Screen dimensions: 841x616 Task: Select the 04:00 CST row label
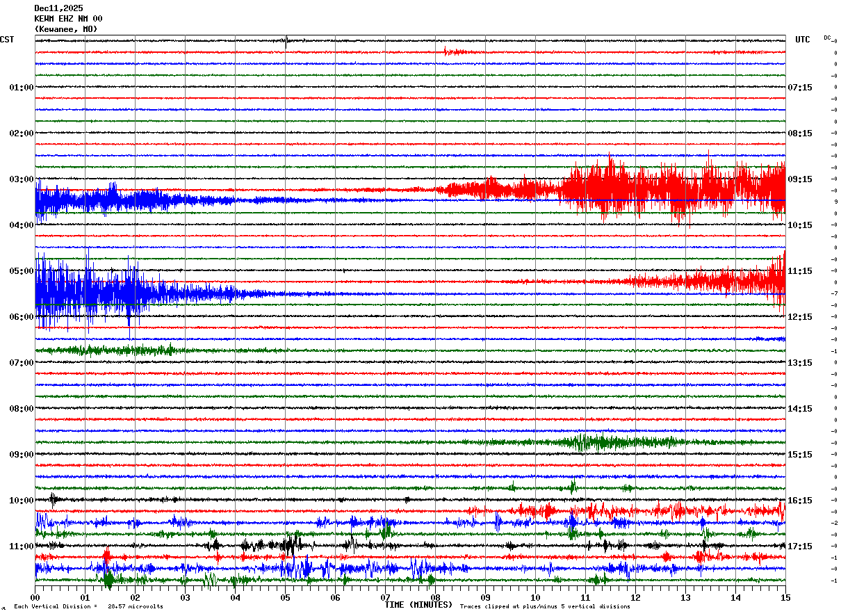pos(21,225)
